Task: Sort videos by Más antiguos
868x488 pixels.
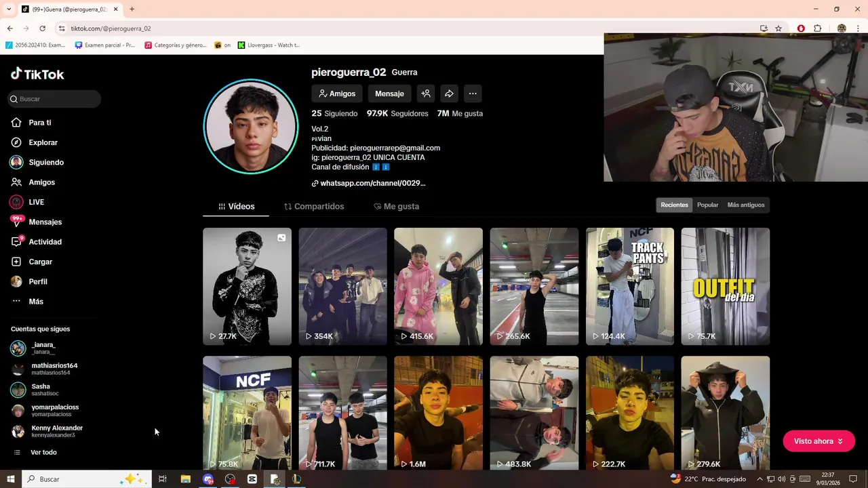Action: (x=746, y=205)
